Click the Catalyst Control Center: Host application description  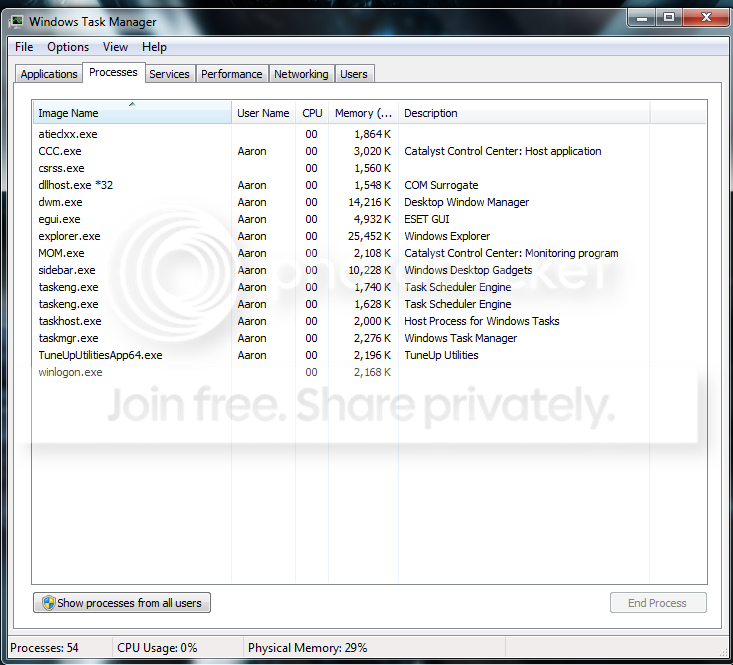503,151
